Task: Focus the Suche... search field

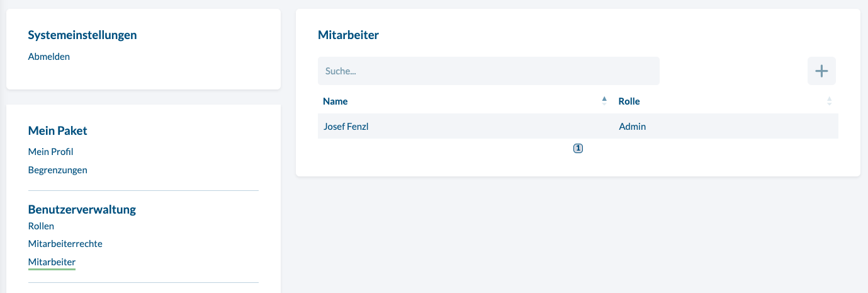Action: tap(488, 71)
